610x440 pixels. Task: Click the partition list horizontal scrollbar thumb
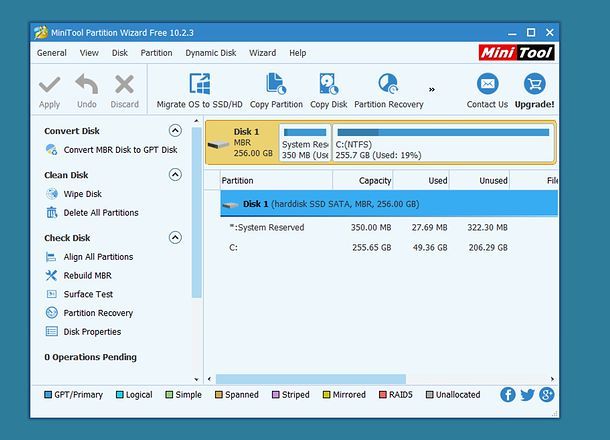(x=310, y=379)
